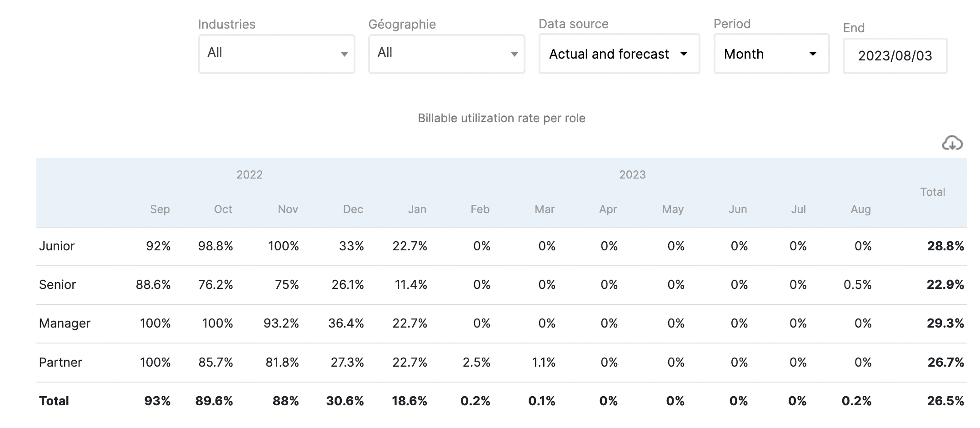Screen dimensions: 980x428
Task: Click the cloud download export icon
Action: [952, 143]
